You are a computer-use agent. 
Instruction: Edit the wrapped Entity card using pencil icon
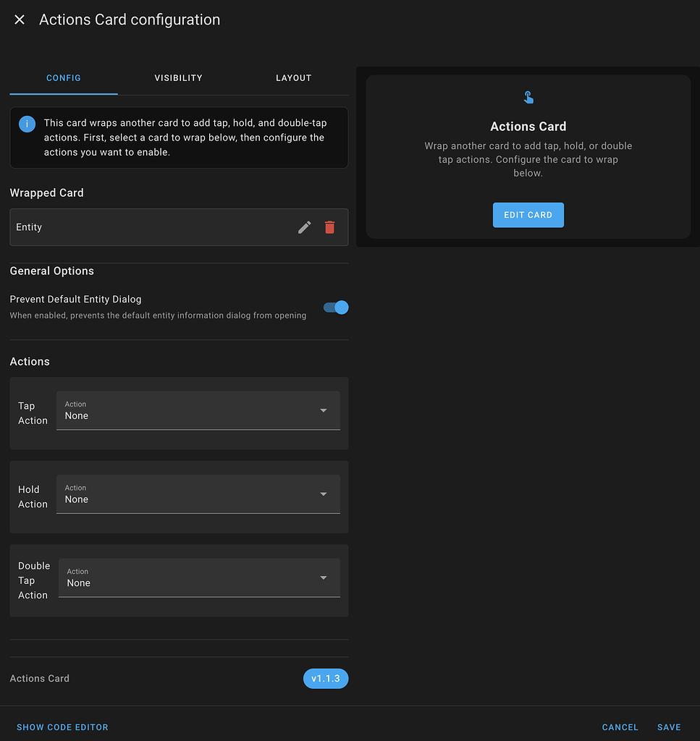(x=303, y=227)
